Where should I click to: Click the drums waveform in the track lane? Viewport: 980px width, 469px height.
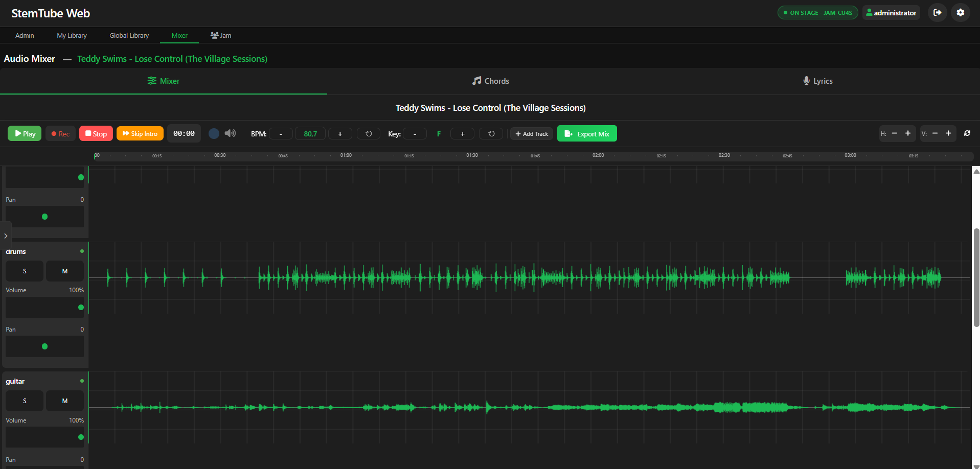(529, 277)
